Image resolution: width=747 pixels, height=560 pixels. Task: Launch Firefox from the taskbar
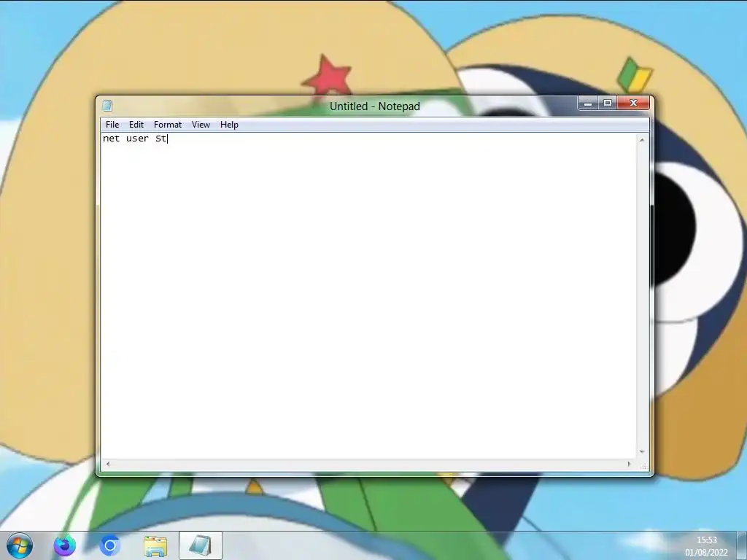(x=64, y=545)
